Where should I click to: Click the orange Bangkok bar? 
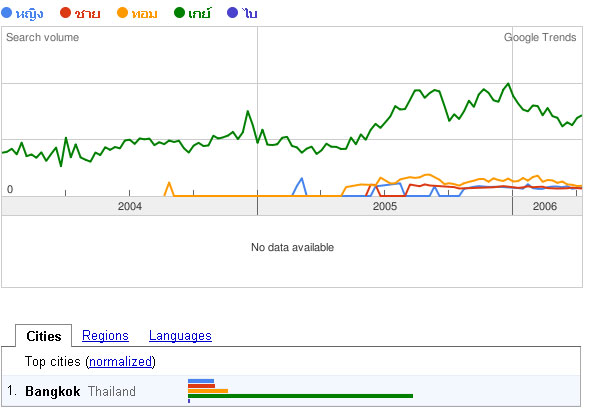[208, 391]
